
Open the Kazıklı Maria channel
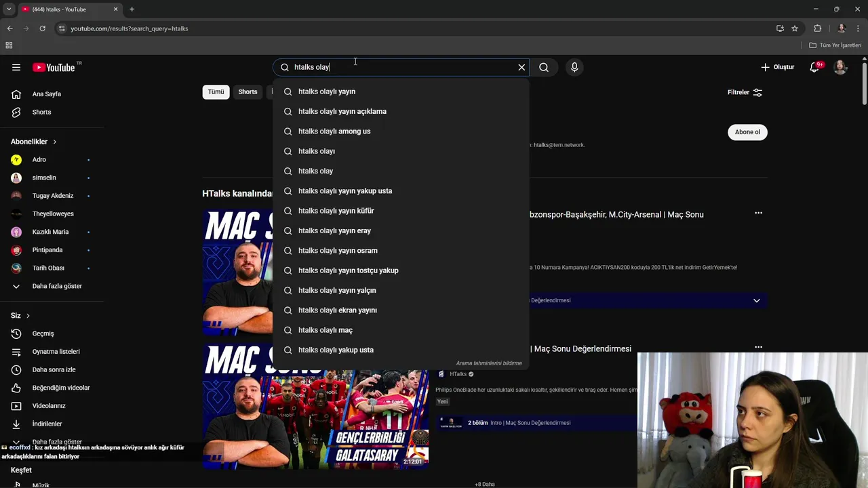[x=52, y=232]
